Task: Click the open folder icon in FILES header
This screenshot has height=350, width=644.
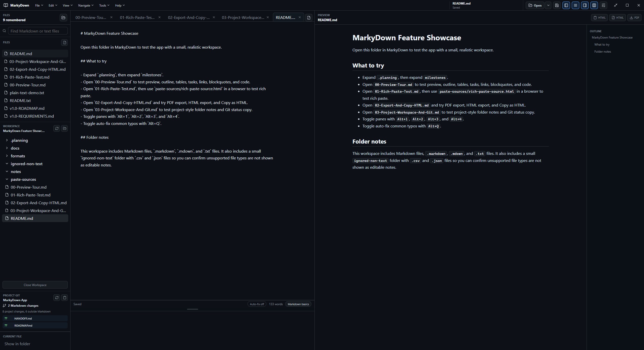Action: pos(63,18)
